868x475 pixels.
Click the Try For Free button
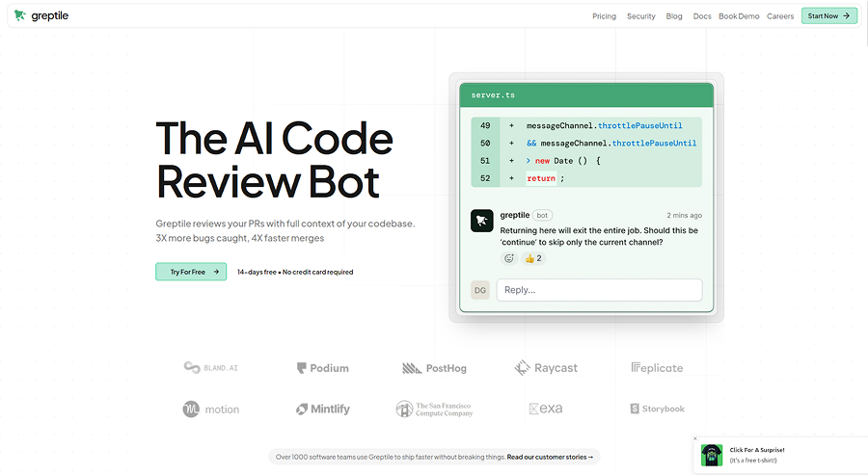191,272
